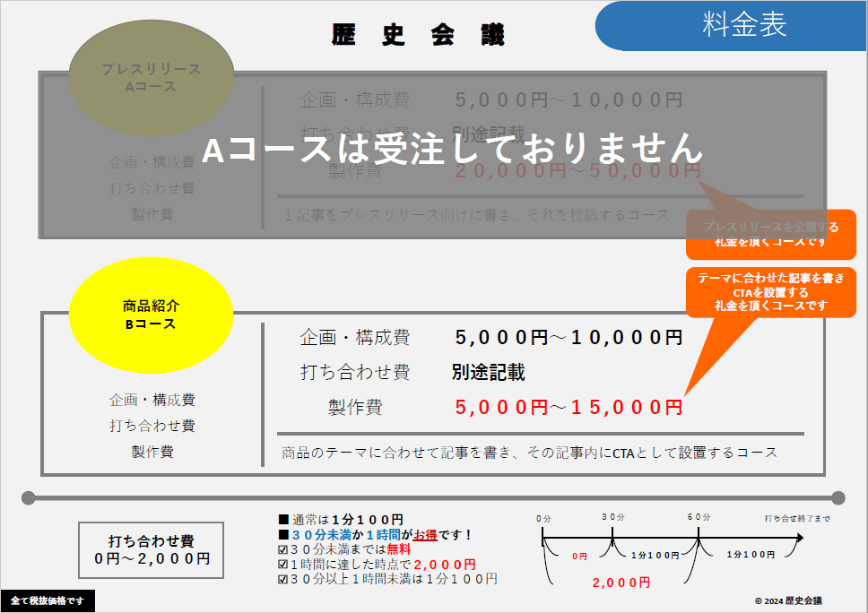Click the blue 料金表 banner
This screenshot has width=868, height=613.
tap(742, 25)
